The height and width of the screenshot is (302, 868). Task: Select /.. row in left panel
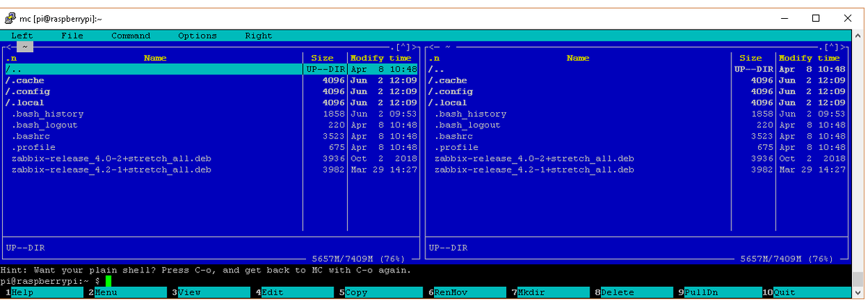tap(211, 70)
